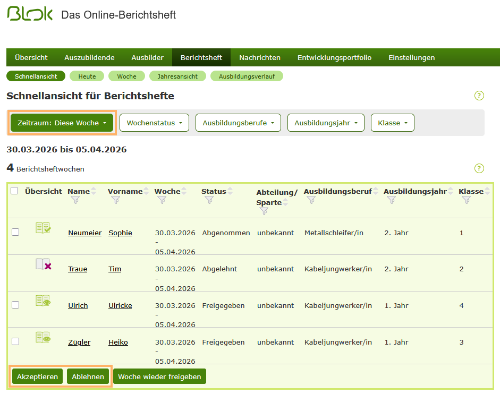
Task: Open Sophie first-name link
Action: click(x=120, y=233)
